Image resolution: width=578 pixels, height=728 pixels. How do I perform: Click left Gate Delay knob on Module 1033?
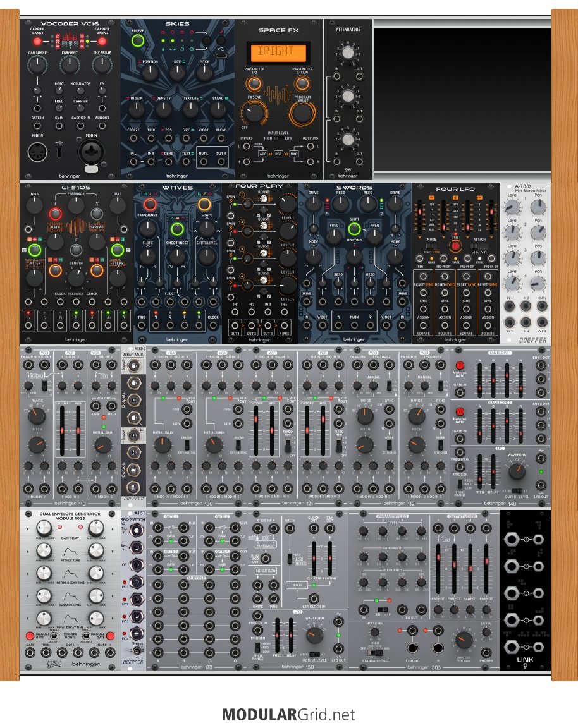44,528
